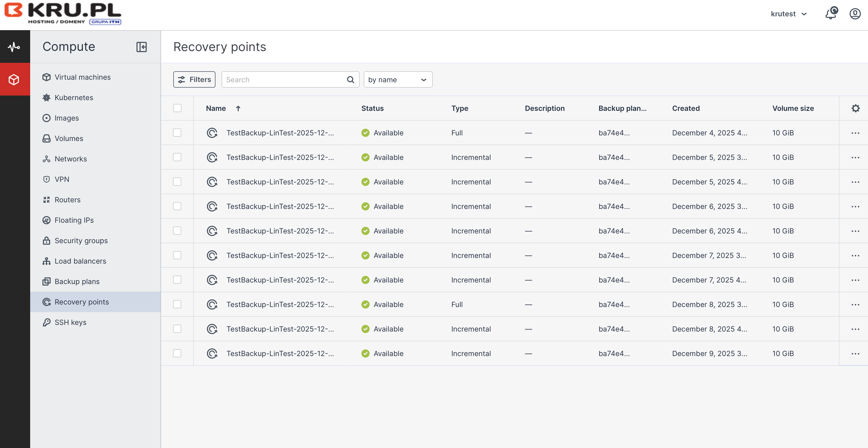
Task: Go to Virtual machines in sidebar
Action: click(83, 77)
